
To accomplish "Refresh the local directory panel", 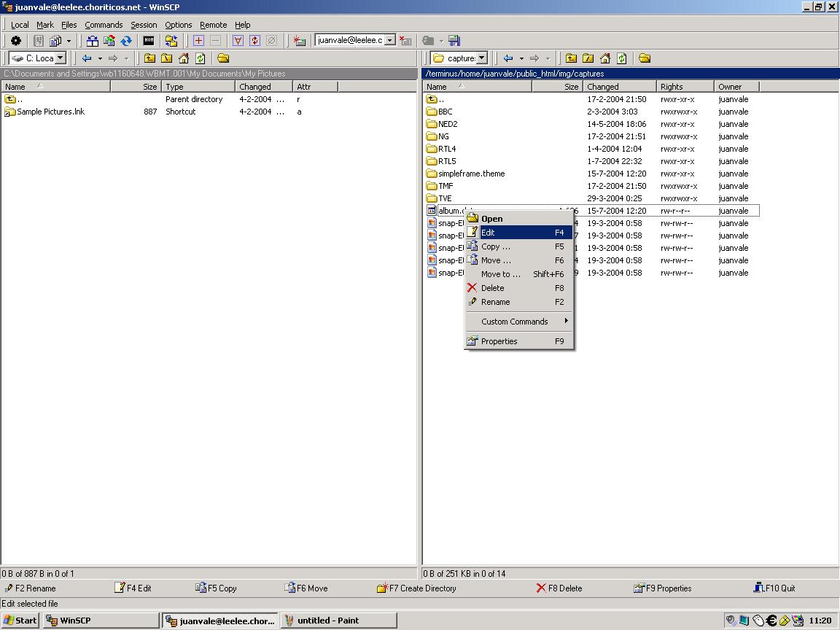I will [x=201, y=58].
